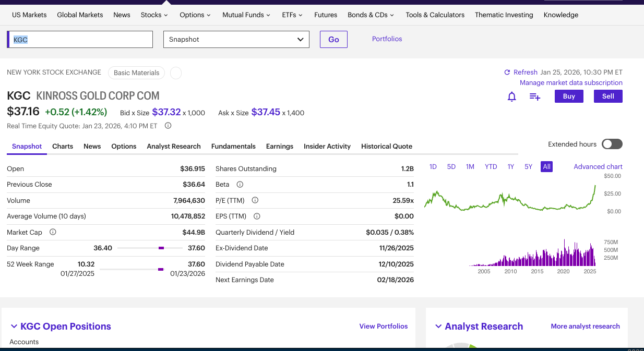Screen dimensions: 644x351
Task: Click the Refresh quote icon
Action: [x=507, y=72]
